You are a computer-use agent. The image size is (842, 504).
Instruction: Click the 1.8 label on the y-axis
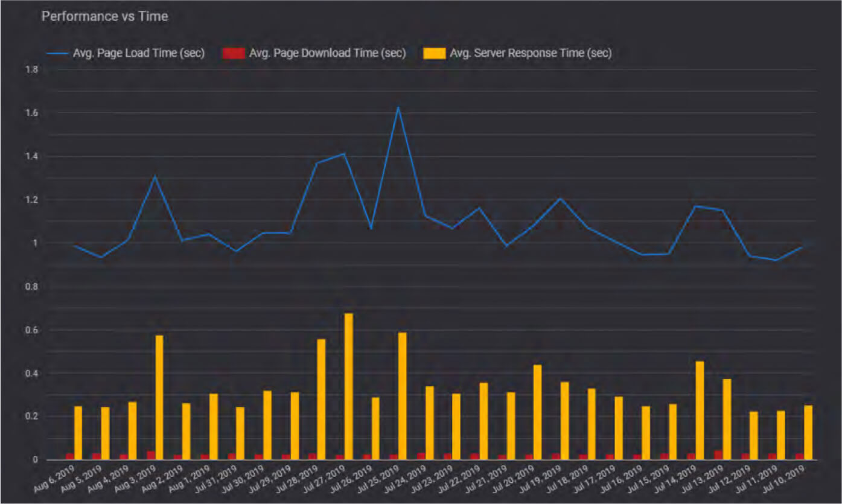pos(31,70)
